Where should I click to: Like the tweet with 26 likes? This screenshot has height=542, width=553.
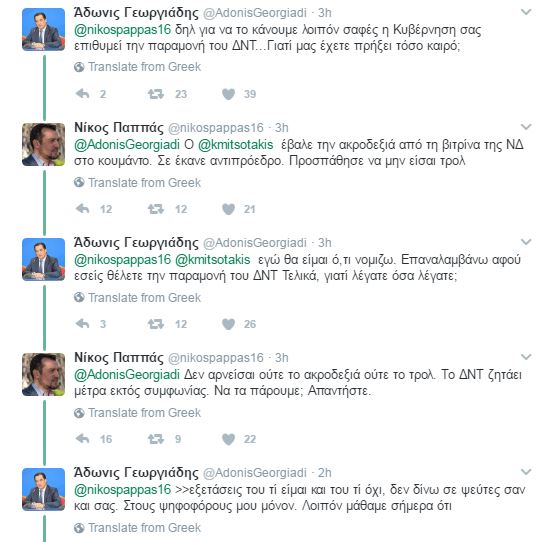coord(229,324)
